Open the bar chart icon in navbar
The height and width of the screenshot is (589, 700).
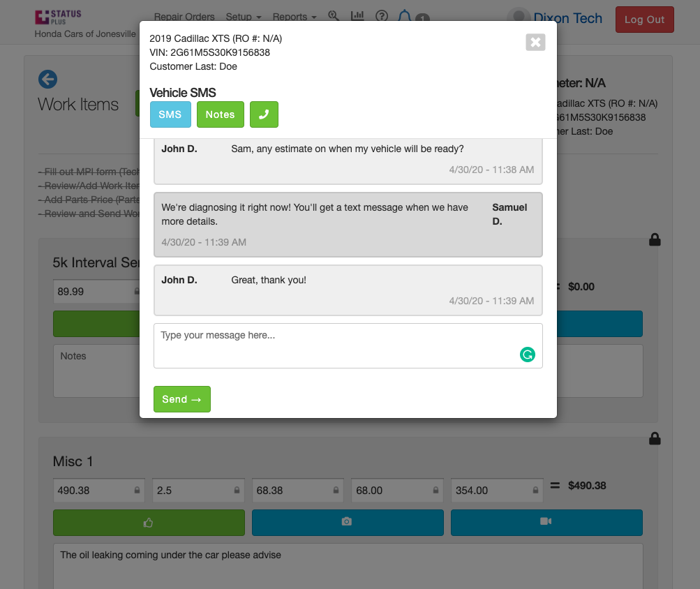click(357, 17)
